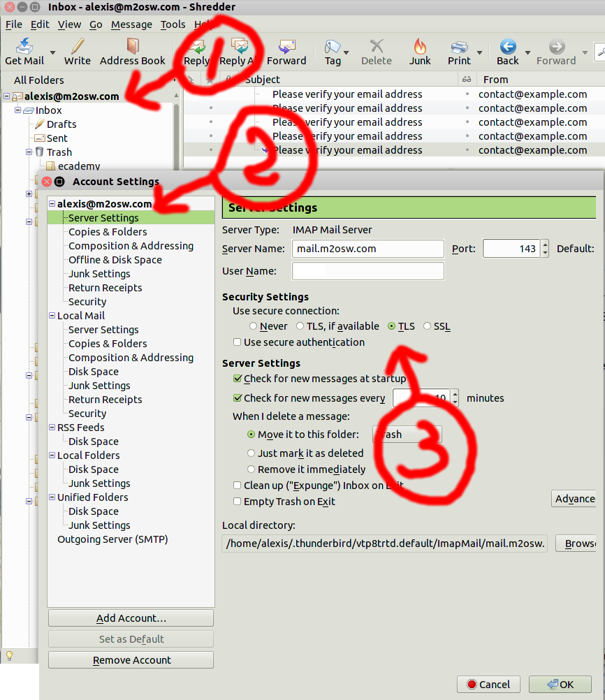The width and height of the screenshot is (605, 700).
Task: Open the Drafts folder
Action: (x=61, y=124)
